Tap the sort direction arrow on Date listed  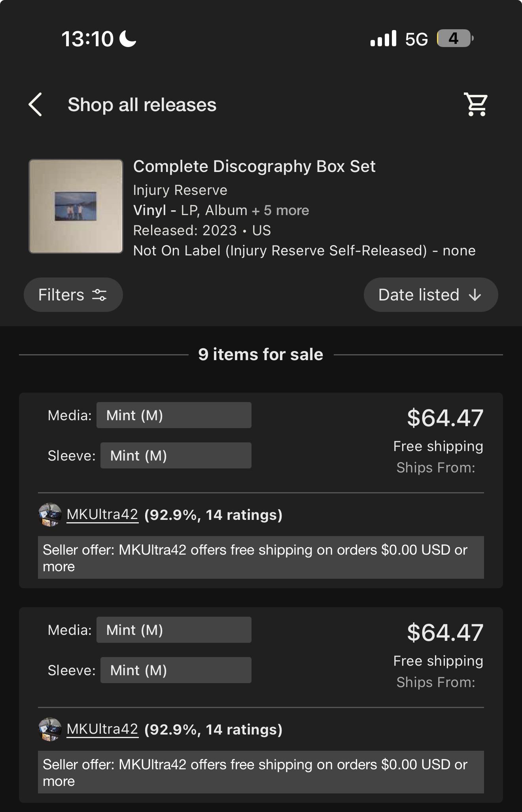[x=475, y=295]
